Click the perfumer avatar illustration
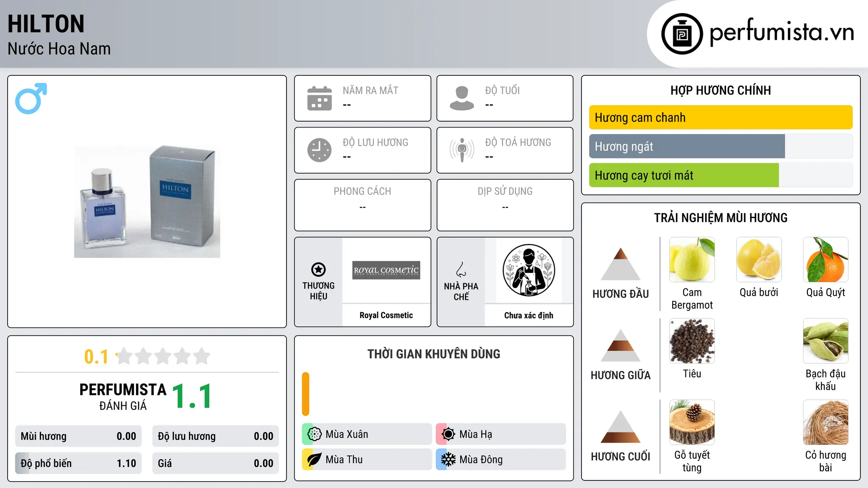 tap(529, 270)
